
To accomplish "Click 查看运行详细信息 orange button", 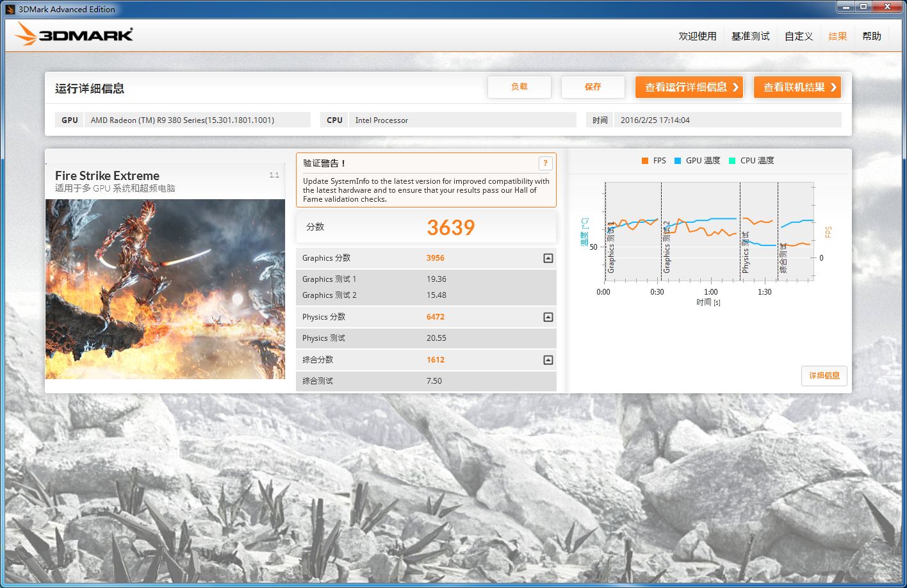I will [689, 87].
